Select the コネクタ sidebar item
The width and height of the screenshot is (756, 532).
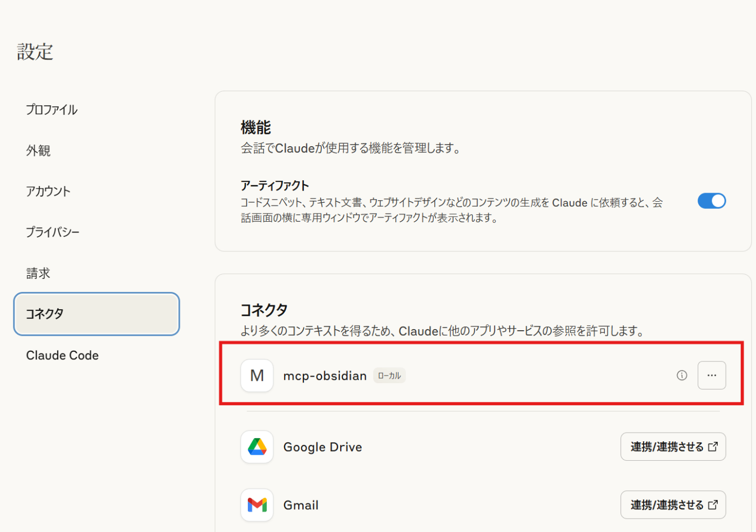[96, 314]
